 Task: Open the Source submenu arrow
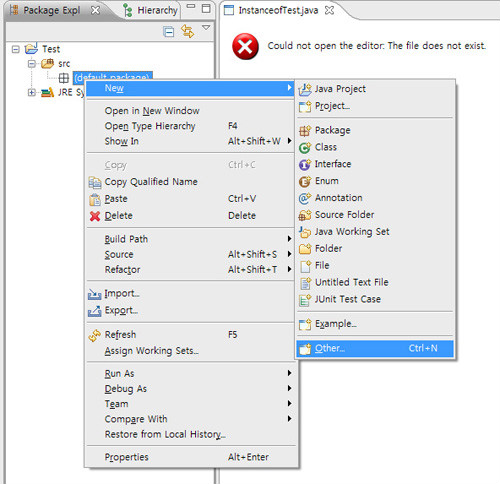point(290,254)
